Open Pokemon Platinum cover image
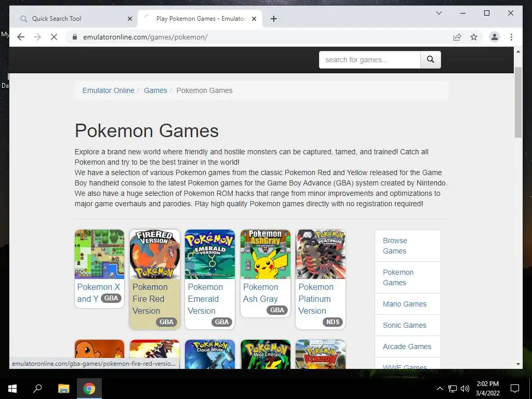The height and width of the screenshot is (399, 532). (x=321, y=254)
